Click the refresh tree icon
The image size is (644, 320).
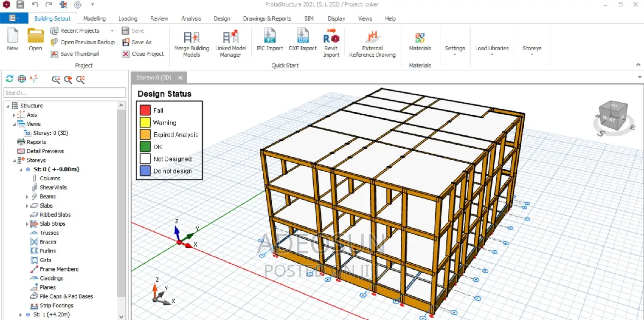click(x=9, y=79)
